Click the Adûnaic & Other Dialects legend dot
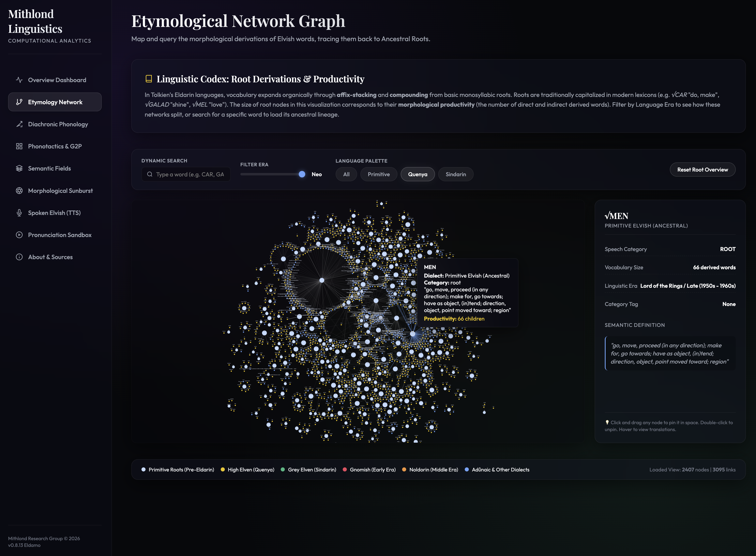The image size is (756, 556). pyautogui.click(x=467, y=469)
